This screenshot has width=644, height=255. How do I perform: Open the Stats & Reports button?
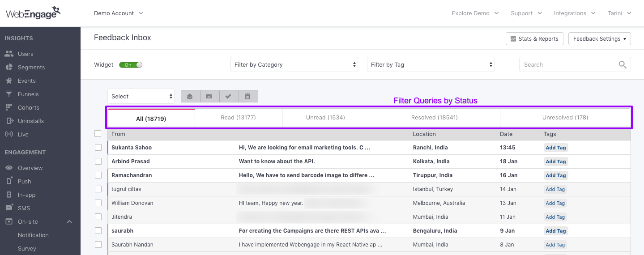(534, 39)
